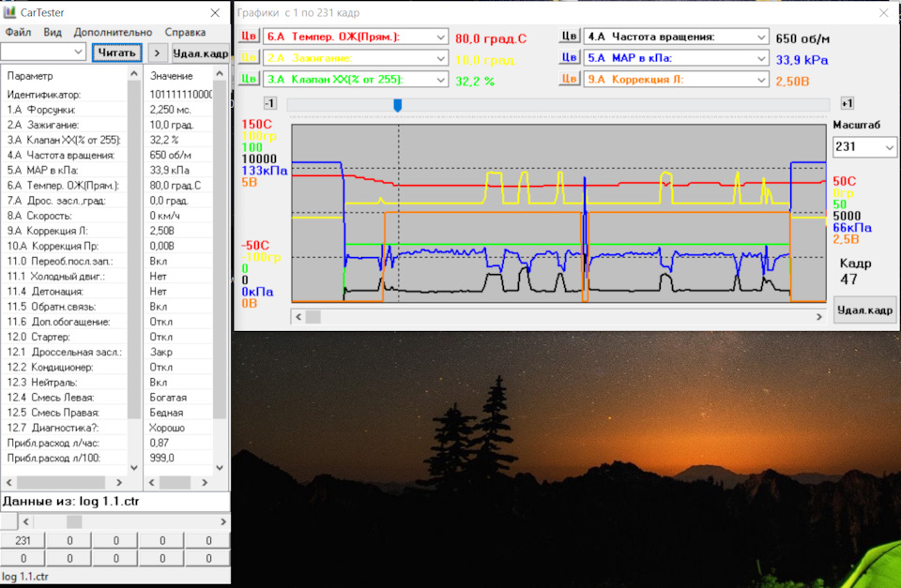Click the red Цв color button for Темпер. ОЖ
Image resolution: width=901 pixels, height=588 pixels.
click(x=249, y=37)
